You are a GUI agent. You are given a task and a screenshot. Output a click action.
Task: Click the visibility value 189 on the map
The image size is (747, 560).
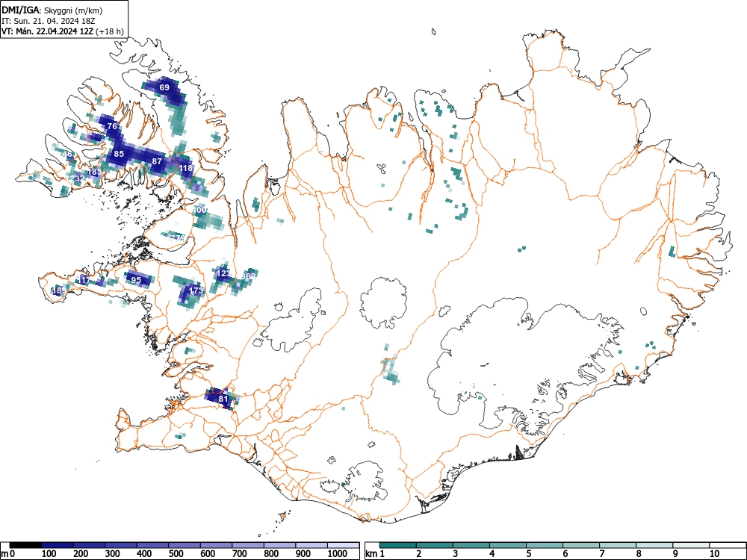point(60,290)
